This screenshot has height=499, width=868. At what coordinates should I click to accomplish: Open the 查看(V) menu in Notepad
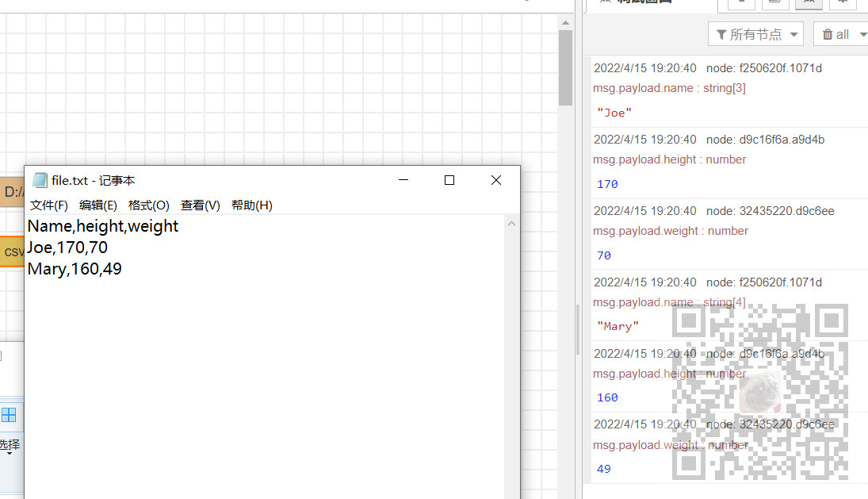200,205
